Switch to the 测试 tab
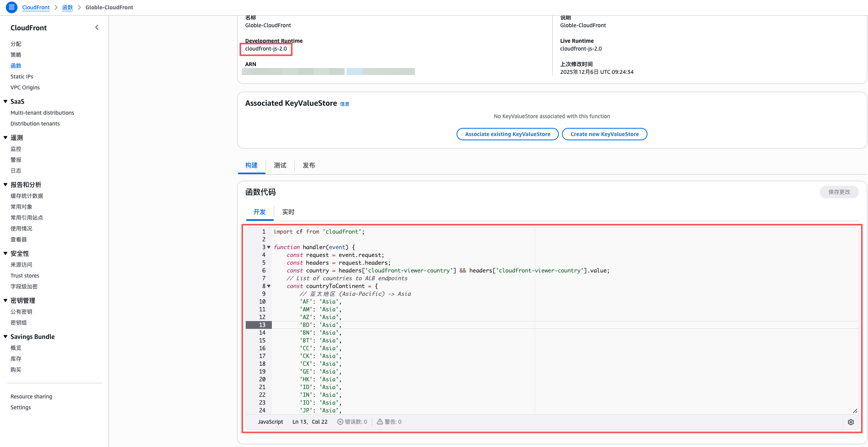Image resolution: width=868 pixels, height=447 pixels. click(280, 165)
